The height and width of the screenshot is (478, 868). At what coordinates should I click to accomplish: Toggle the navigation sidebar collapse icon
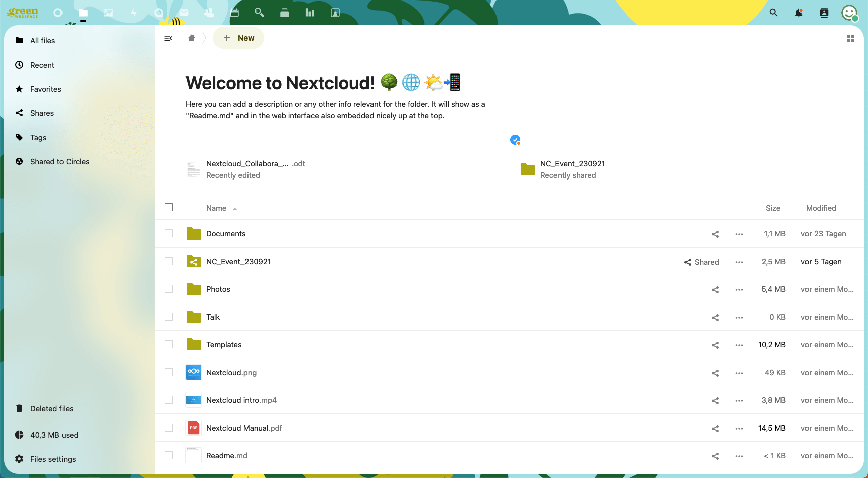click(x=168, y=38)
